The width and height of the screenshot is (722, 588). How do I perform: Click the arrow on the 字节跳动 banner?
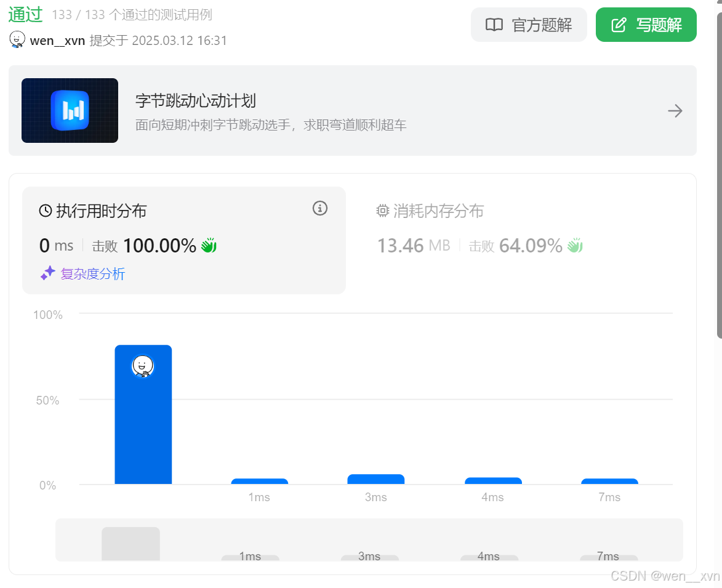(675, 111)
